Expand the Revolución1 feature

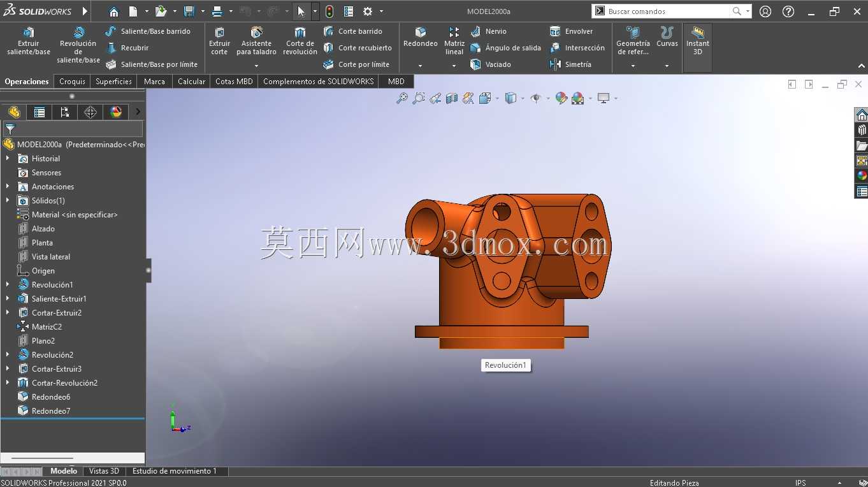[8, 285]
